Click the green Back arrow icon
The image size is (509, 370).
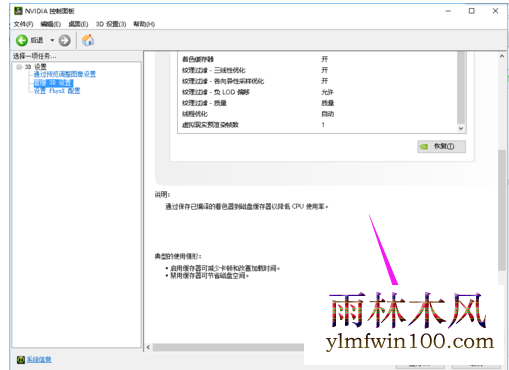coord(22,40)
